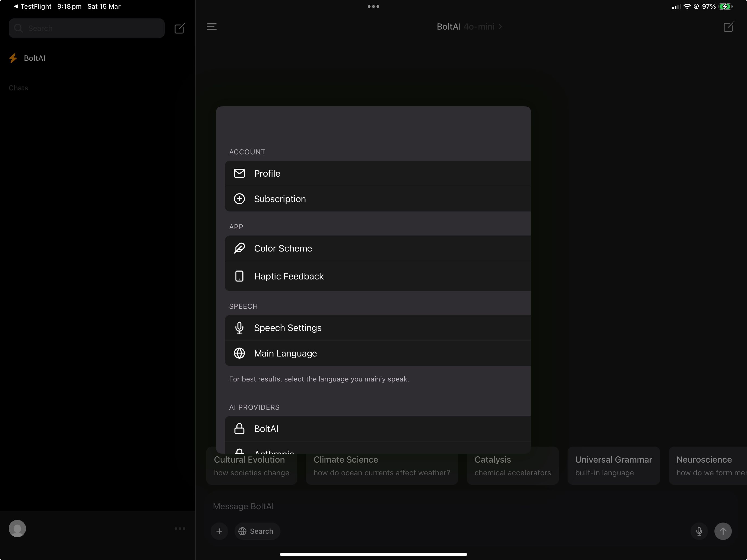Toggle the sidebar with the hamburger icon

point(212,27)
